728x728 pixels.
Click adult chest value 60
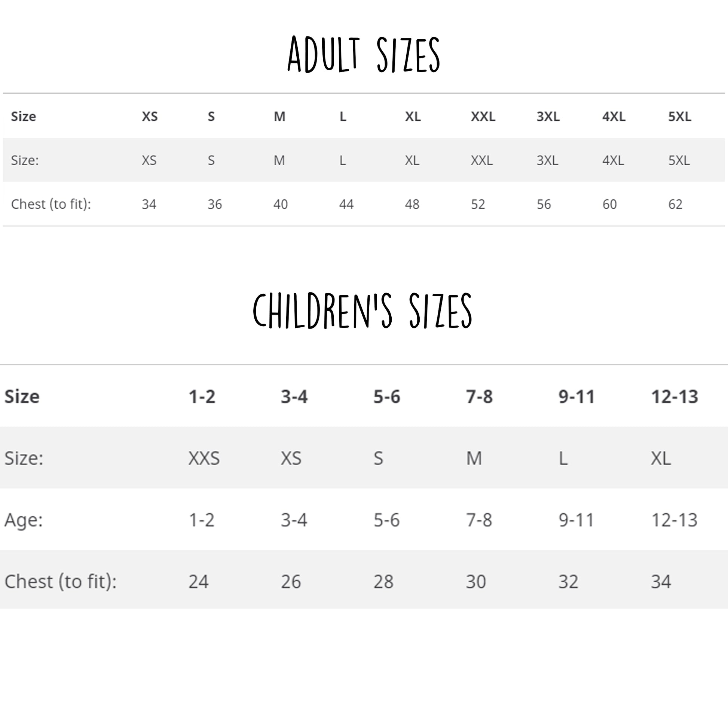pos(609,204)
